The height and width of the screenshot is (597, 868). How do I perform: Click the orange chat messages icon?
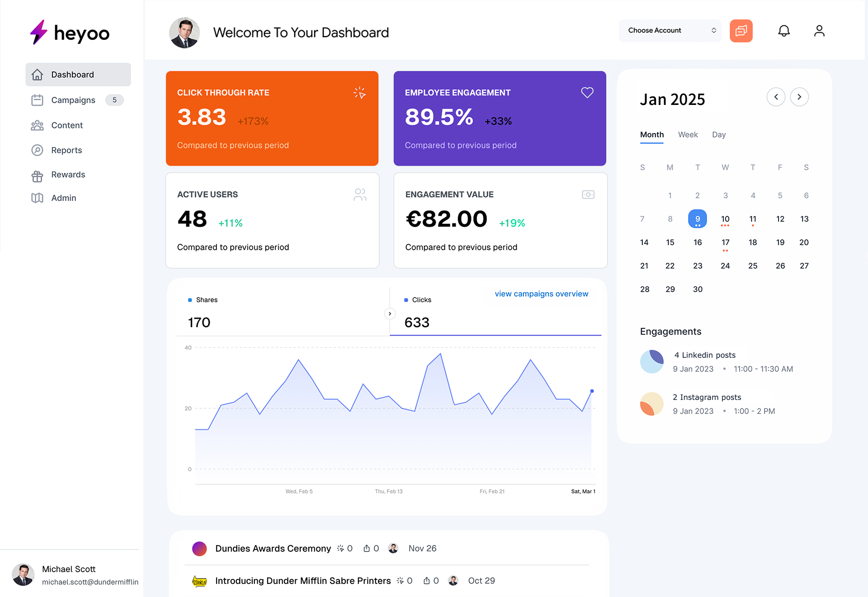[x=741, y=31]
